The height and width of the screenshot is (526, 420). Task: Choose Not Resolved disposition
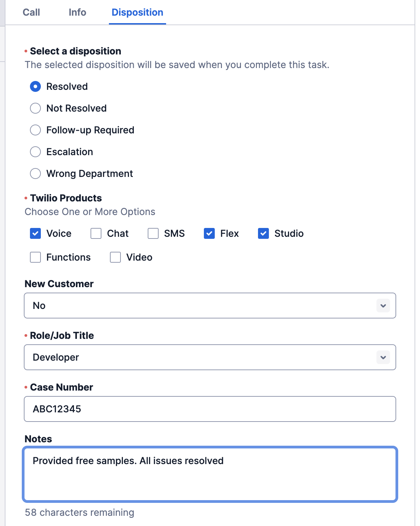(35, 108)
